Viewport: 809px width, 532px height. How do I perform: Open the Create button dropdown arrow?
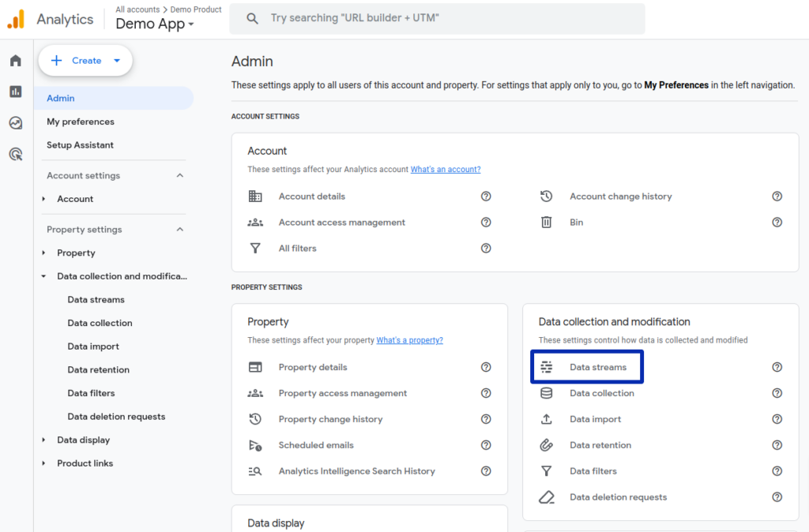(x=117, y=61)
